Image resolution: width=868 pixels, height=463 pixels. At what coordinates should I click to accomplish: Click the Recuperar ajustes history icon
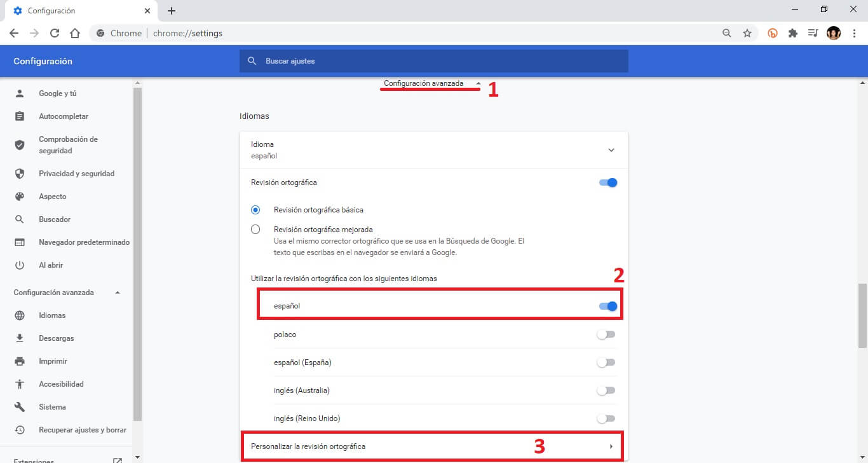point(20,430)
